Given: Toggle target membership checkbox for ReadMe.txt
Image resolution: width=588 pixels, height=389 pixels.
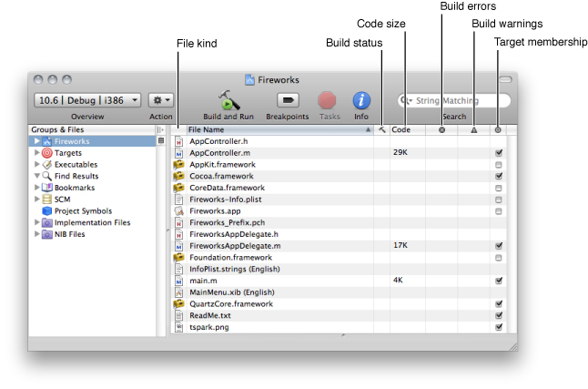Looking at the screenshot, I should pos(498,315).
